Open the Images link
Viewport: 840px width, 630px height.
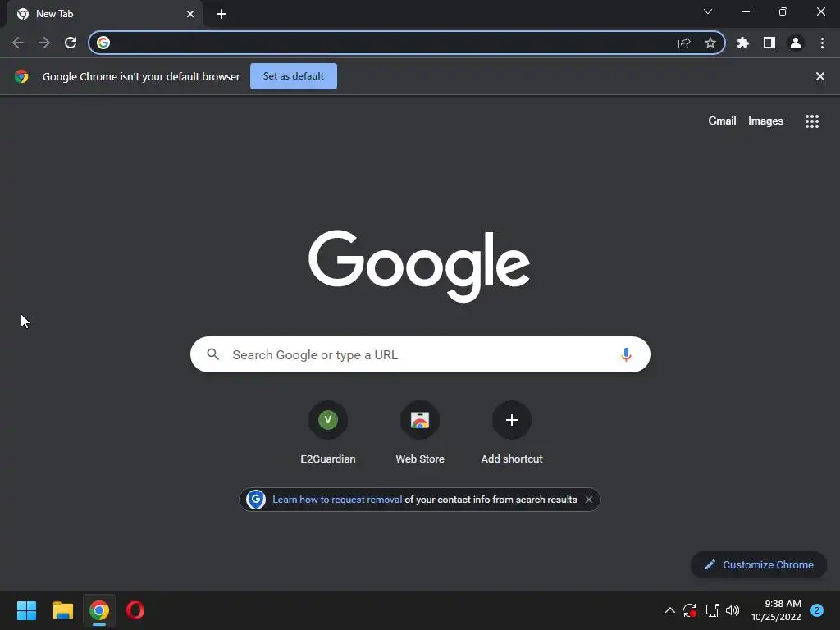[765, 121]
